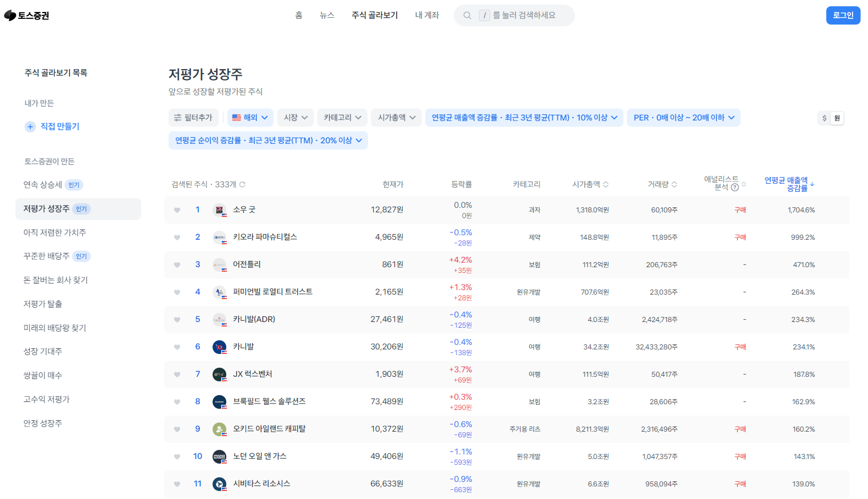Click the 카니발 row stock logo
The height and width of the screenshot is (499, 868).
pos(219,347)
